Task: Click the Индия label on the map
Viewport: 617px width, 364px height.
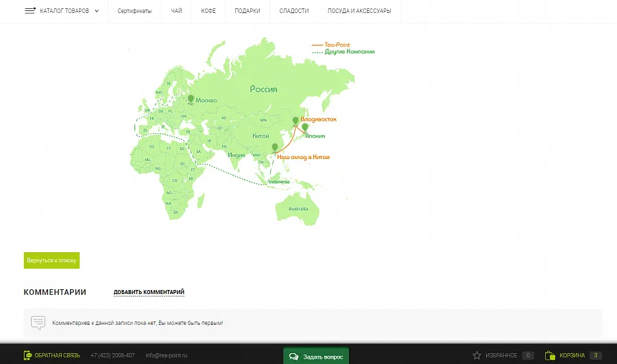Action: tap(236, 155)
